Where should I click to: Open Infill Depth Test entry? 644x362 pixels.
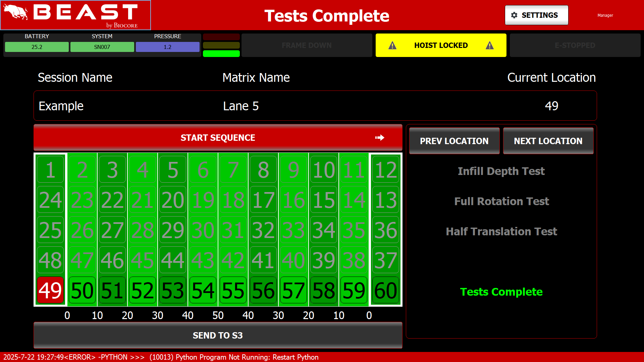pos(501,171)
